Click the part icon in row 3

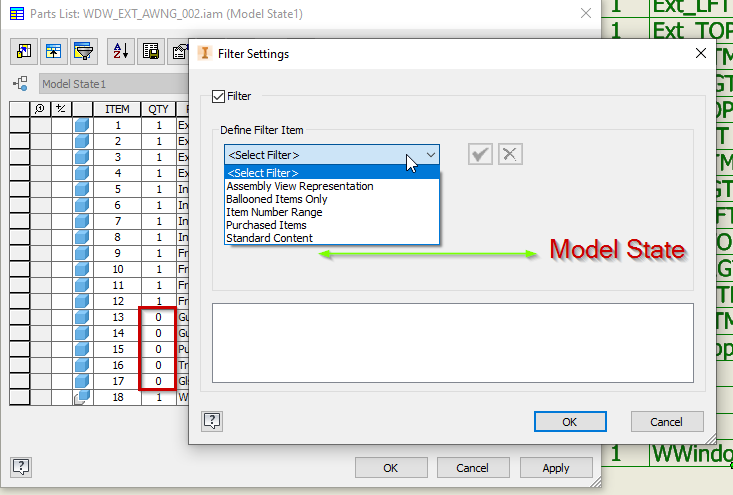(x=82, y=157)
